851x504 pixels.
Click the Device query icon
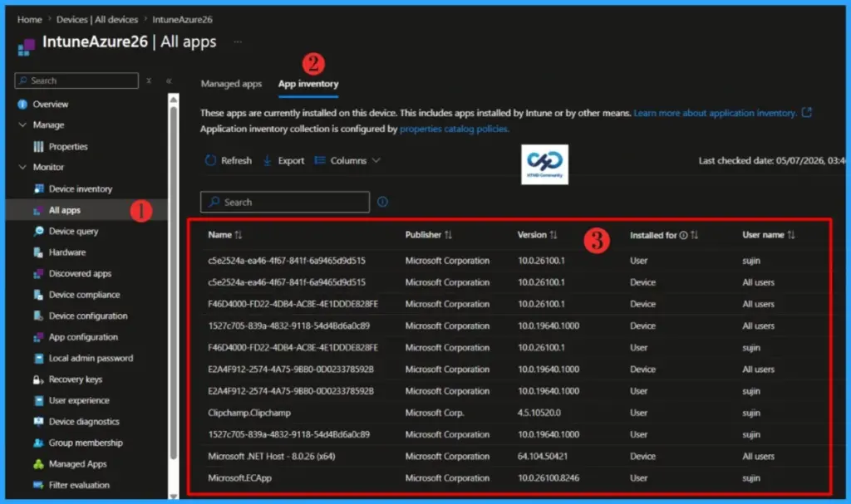(38, 231)
